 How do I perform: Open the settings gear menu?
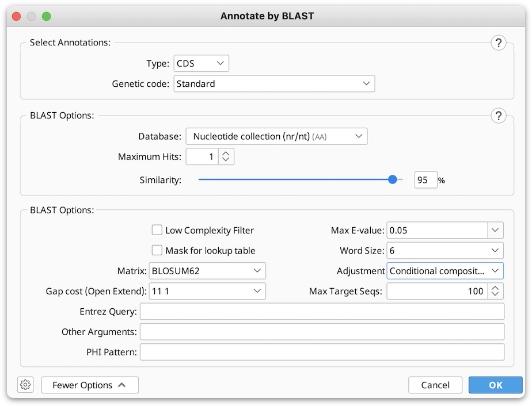25,385
